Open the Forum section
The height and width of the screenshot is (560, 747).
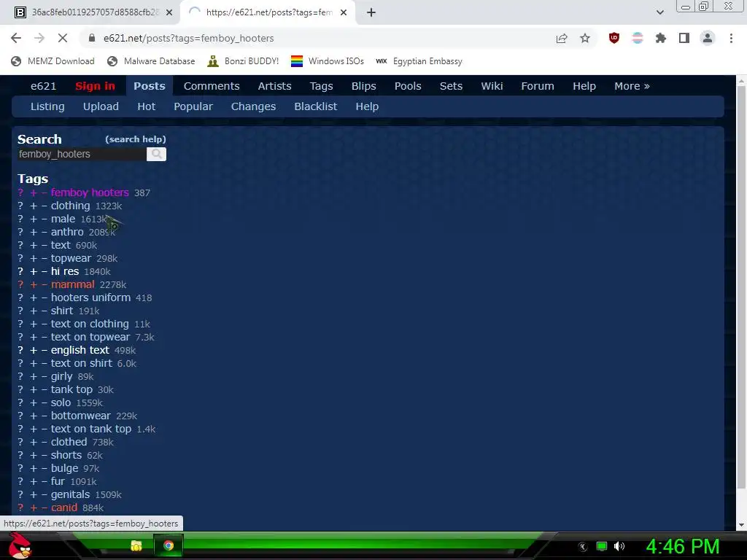click(x=538, y=86)
